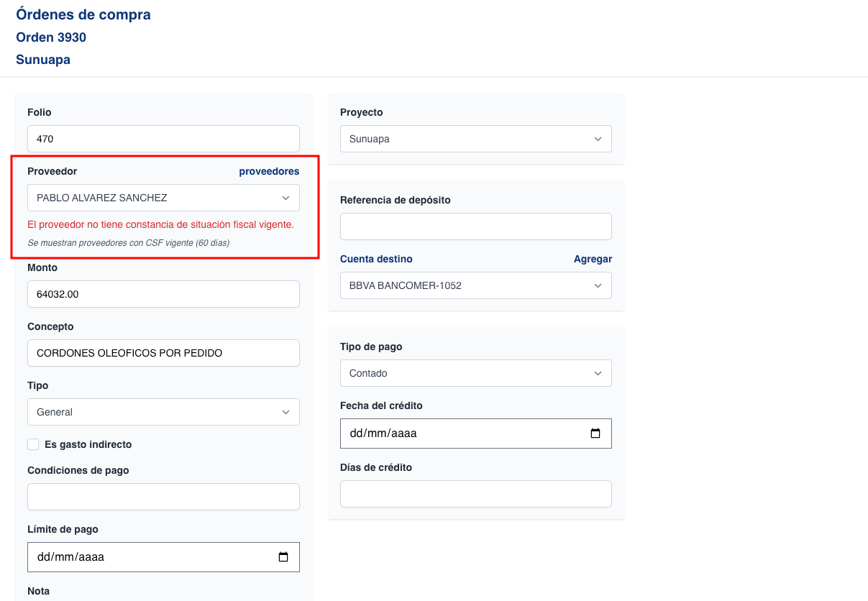868x601 pixels.
Task: Open calendar picker in Límite de pago field
Action: pos(283,557)
